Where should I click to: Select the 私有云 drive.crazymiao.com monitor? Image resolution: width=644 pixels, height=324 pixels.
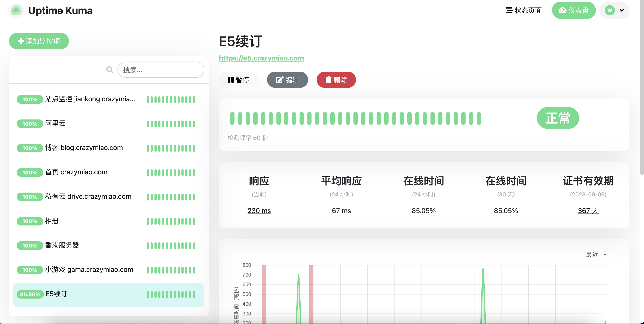(109, 197)
